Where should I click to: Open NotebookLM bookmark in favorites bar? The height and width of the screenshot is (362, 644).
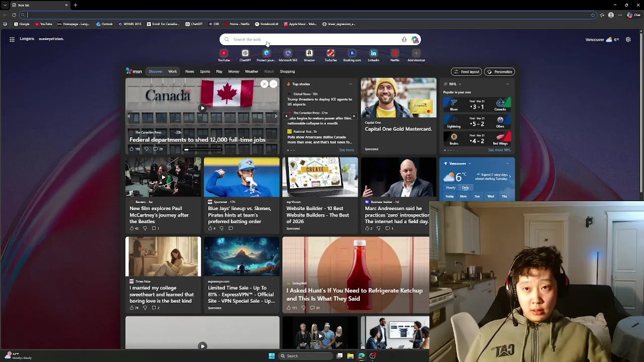coord(267,24)
